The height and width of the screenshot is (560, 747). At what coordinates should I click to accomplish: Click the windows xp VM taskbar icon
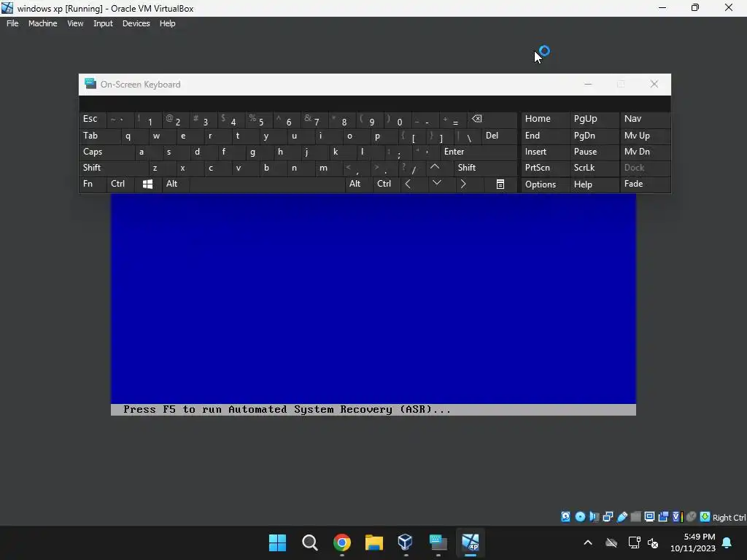[471, 542]
